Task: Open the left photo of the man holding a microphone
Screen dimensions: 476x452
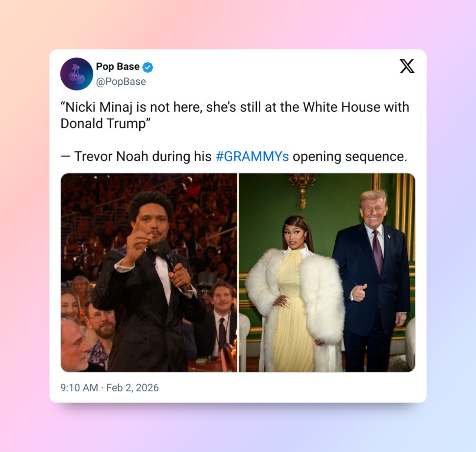Action: coord(149,272)
